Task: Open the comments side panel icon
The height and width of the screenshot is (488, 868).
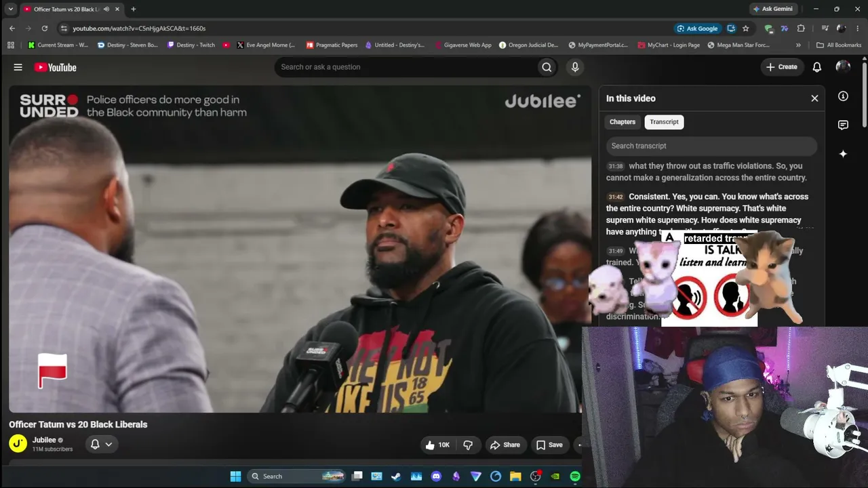Action: (x=843, y=125)
